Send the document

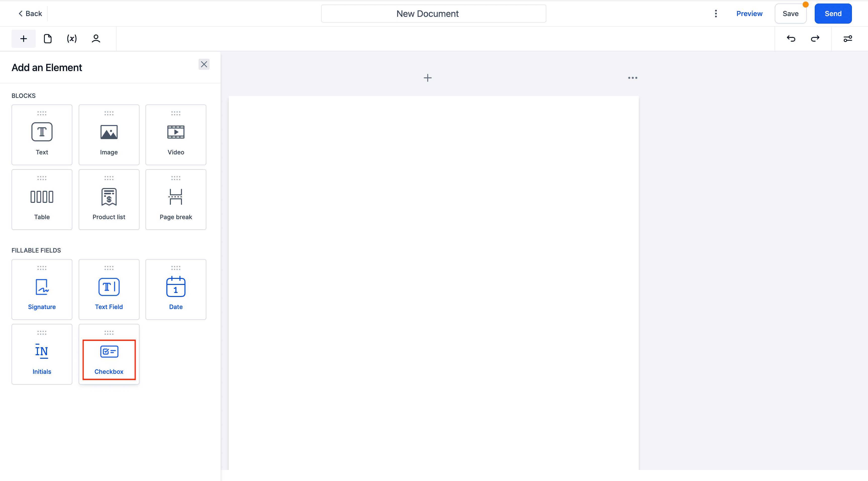point(833,14)
